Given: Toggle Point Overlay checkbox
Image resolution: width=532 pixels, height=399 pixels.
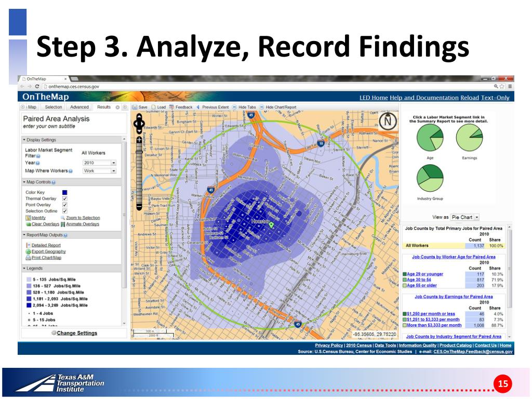Looking at the screenshot, I should 65,205.
